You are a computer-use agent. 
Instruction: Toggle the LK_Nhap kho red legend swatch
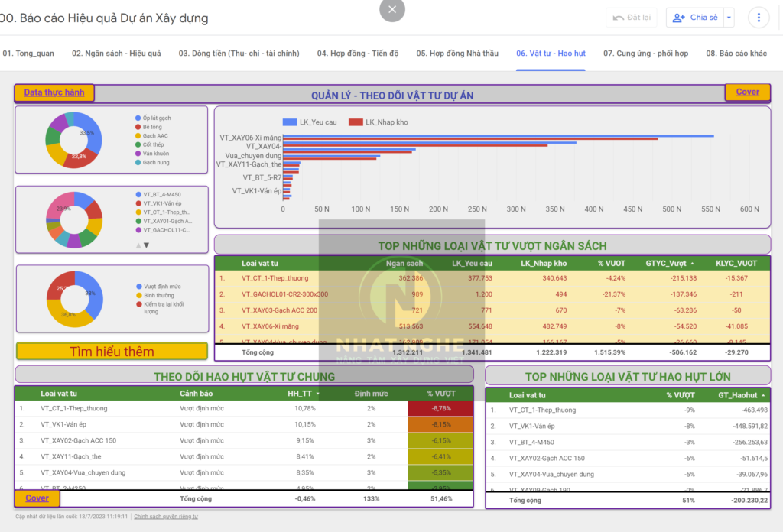tap(356, 122)
